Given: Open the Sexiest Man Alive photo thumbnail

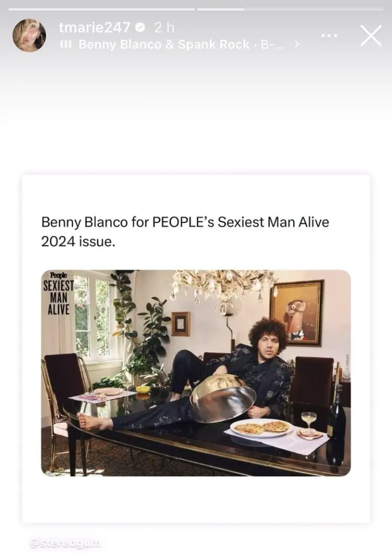Looking at the screenshot, I should (196, 372).
